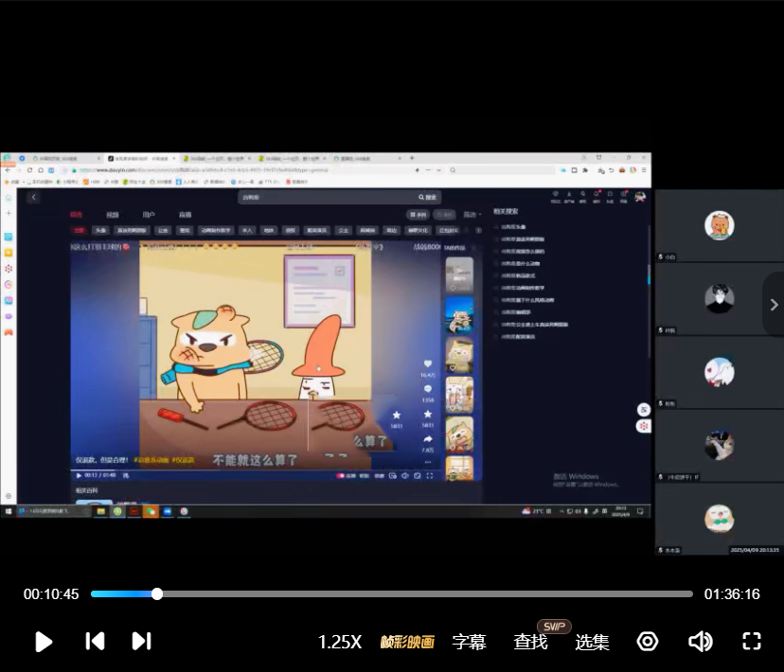The height and width of the screenshot is (672, 784).
Task: Click the back arrow on Douyin page
Action: 34,198
